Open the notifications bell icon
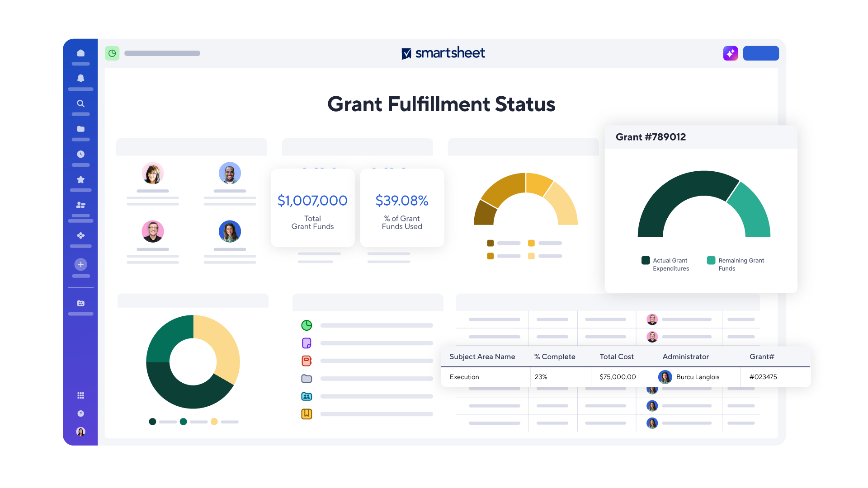This screenshot has height=488, width=868. point(80,78)
